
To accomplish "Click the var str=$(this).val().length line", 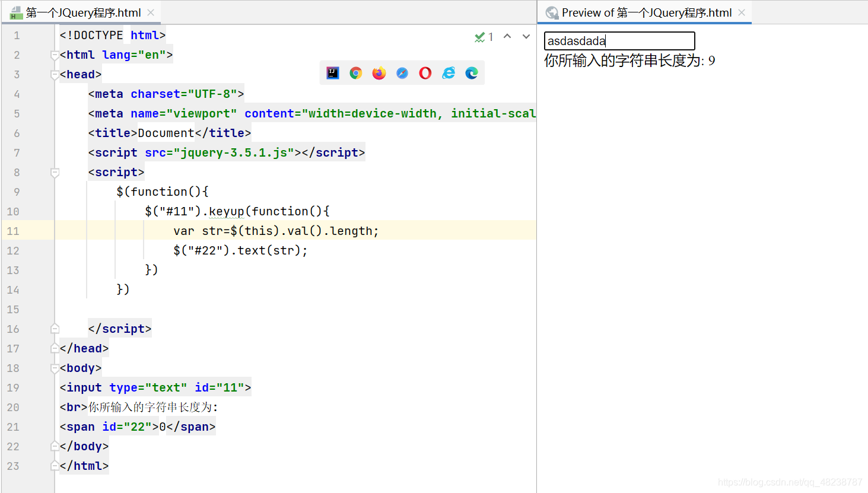I will [276, 231].
